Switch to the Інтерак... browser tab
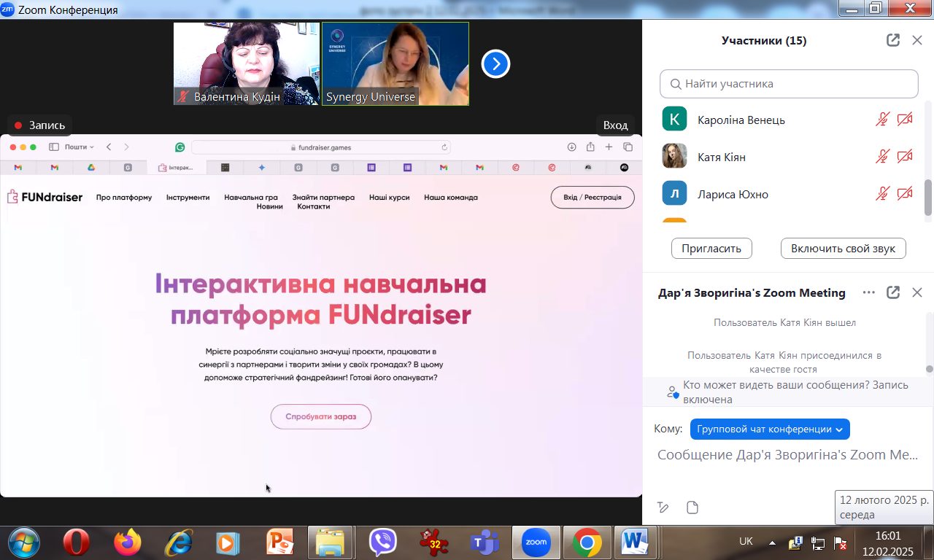 [177, 168]
